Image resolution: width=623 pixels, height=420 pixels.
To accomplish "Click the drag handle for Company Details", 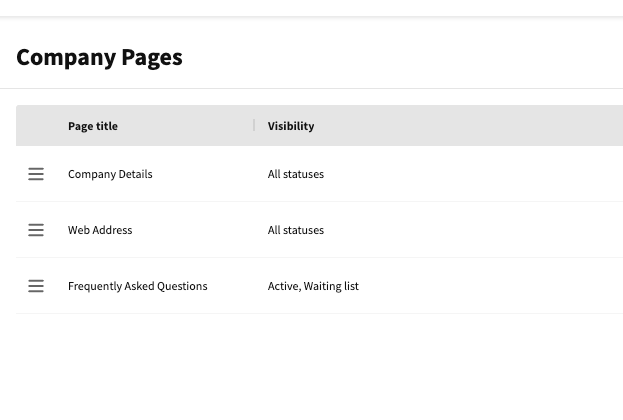I will pos(36,174).
